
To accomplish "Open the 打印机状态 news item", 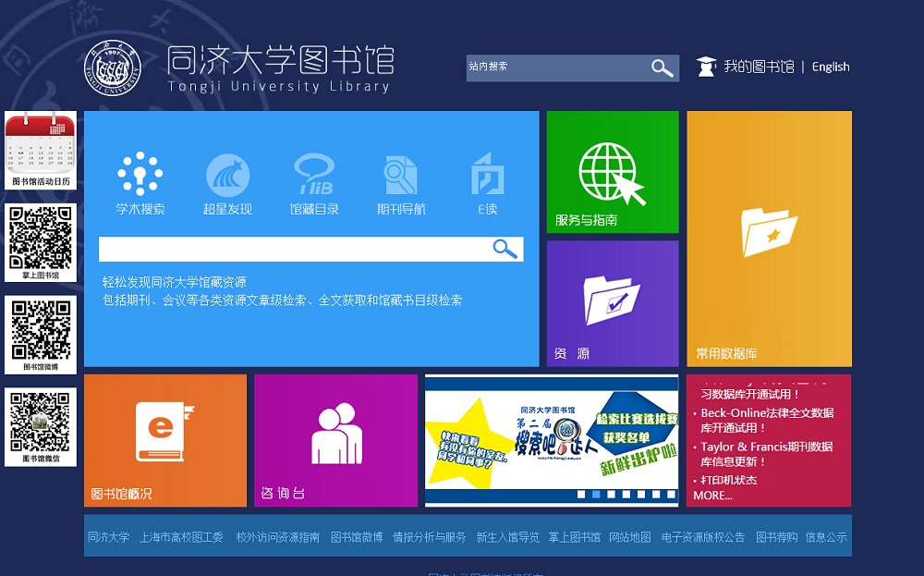I will click(x=728, y=480).
